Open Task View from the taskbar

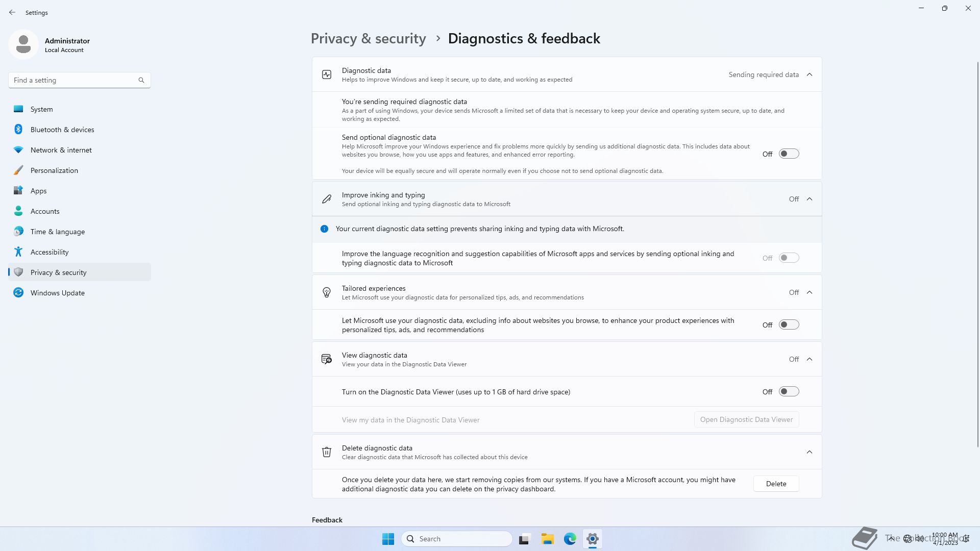(524, 539)
